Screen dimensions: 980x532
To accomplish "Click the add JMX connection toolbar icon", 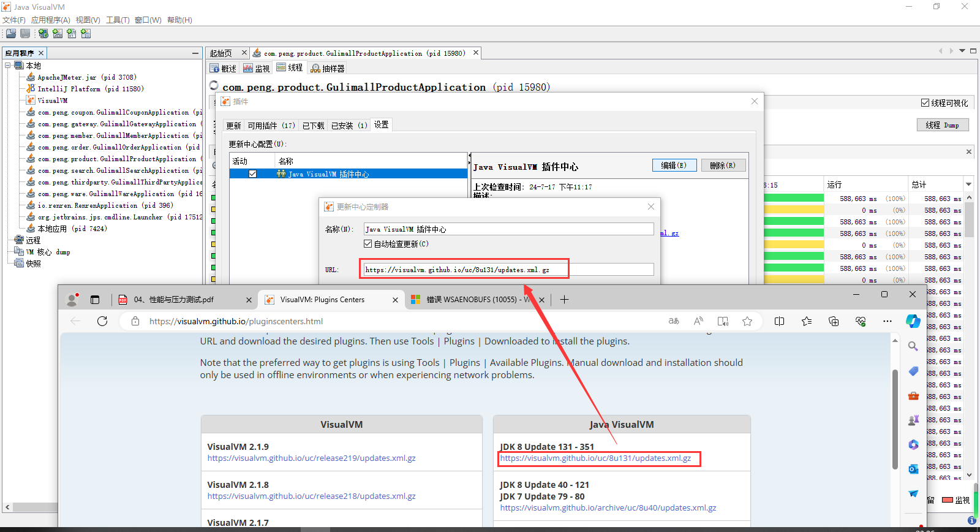I will 58,34.
